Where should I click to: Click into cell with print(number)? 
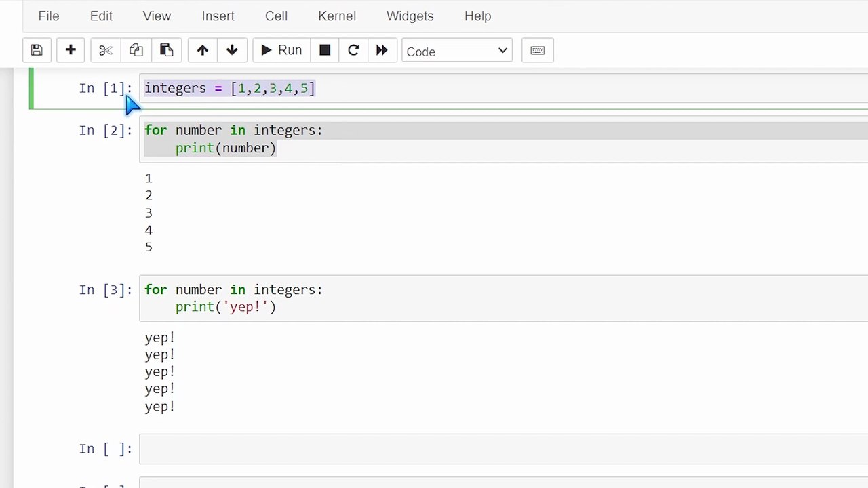[503, 139]
